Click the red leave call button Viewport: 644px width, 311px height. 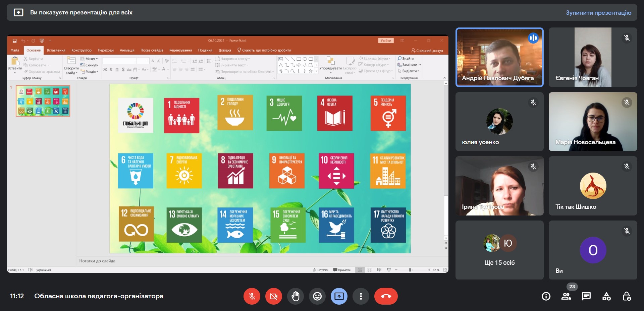pos(386,296)
